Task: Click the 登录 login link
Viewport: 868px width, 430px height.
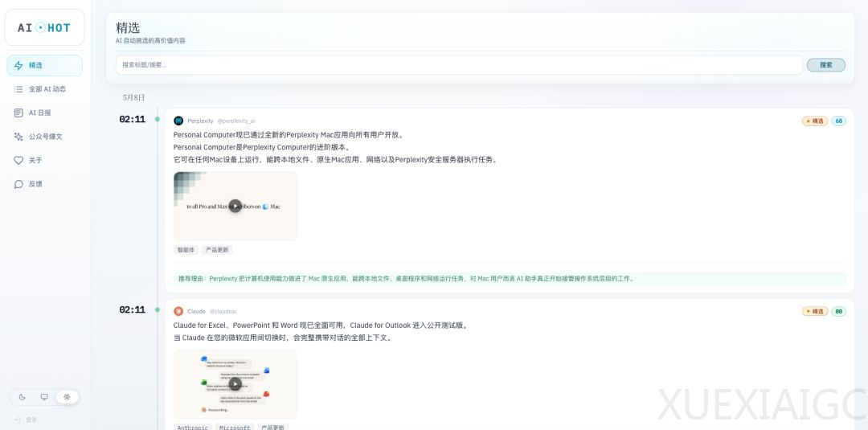Action: pyautogui.click(x=26, y=420)
